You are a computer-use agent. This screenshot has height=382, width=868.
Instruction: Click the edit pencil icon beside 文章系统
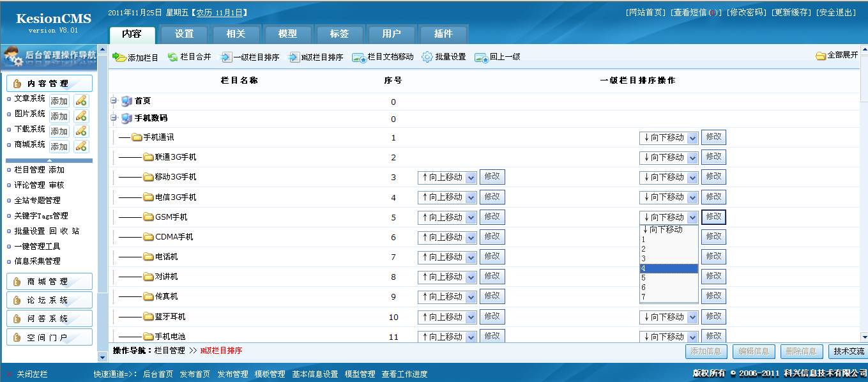(81, 100)
